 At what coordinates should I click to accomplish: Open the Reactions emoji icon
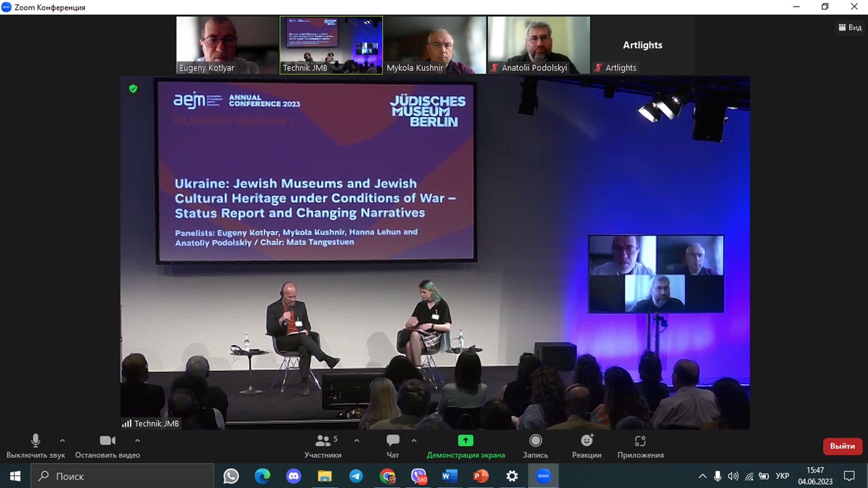[587, 441]
